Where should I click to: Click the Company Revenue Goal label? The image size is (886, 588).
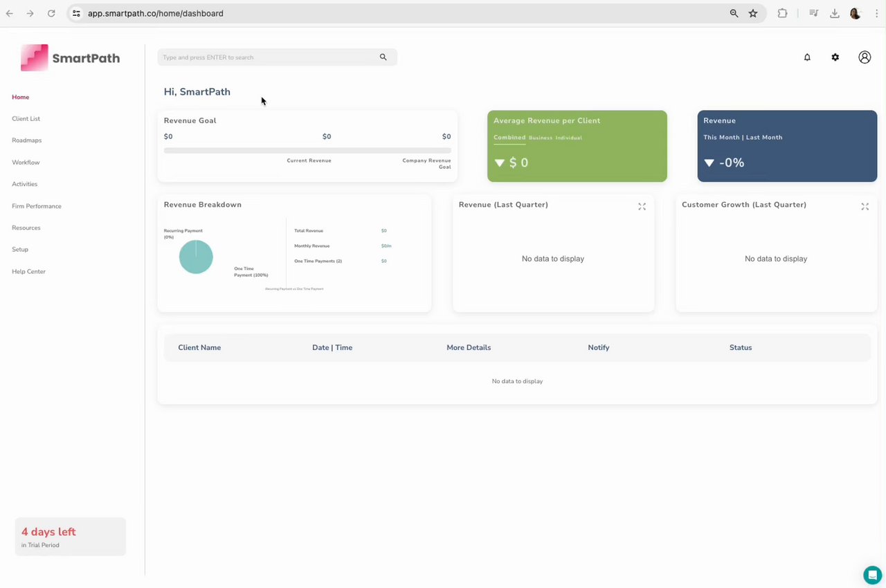coord(426,164)
